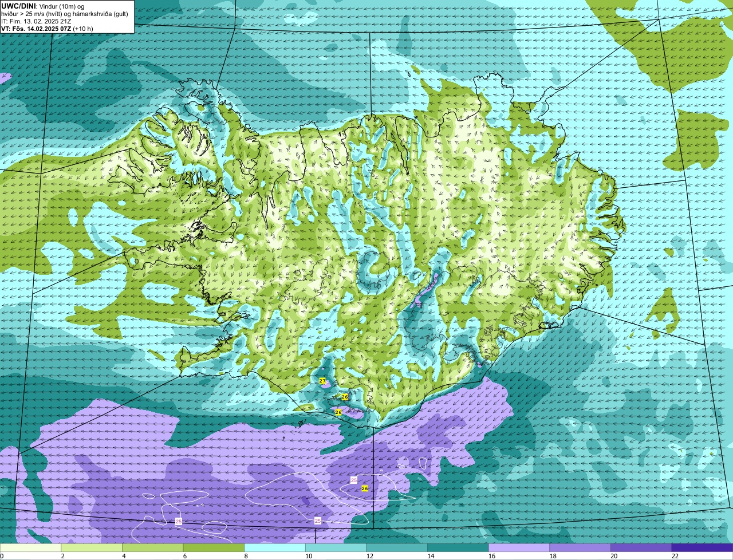Click the '(+10 h)' forecast offset text
The width and height of the screenshot is (733, 560).
[x=83, y=29]
